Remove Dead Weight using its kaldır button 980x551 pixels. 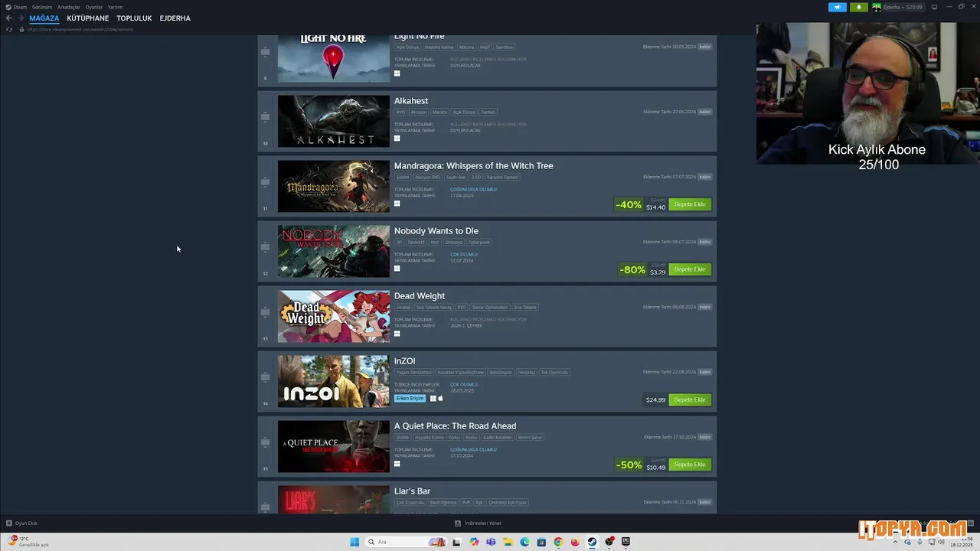(705, 307)
